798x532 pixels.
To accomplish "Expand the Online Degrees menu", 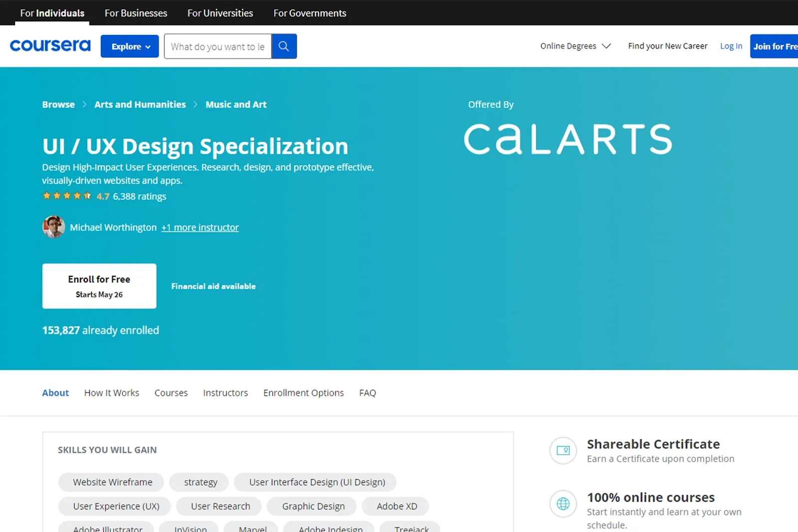I will point(576,46).
